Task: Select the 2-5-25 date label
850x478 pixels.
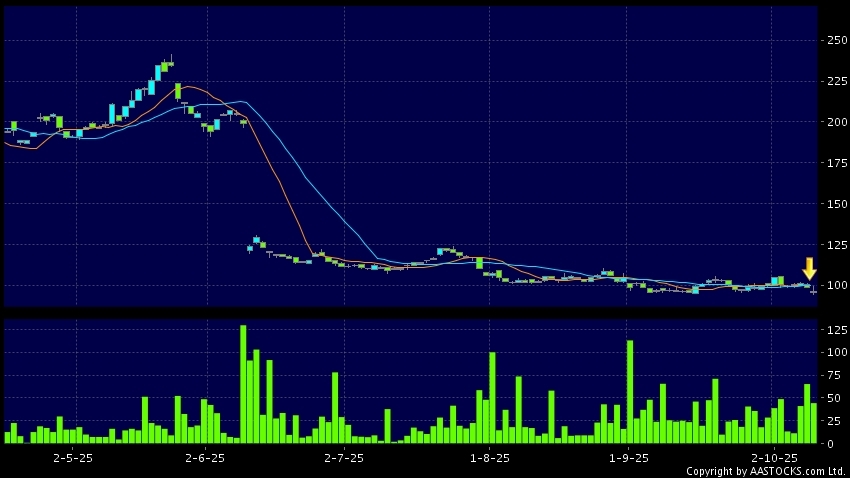Action: [73, 456]
